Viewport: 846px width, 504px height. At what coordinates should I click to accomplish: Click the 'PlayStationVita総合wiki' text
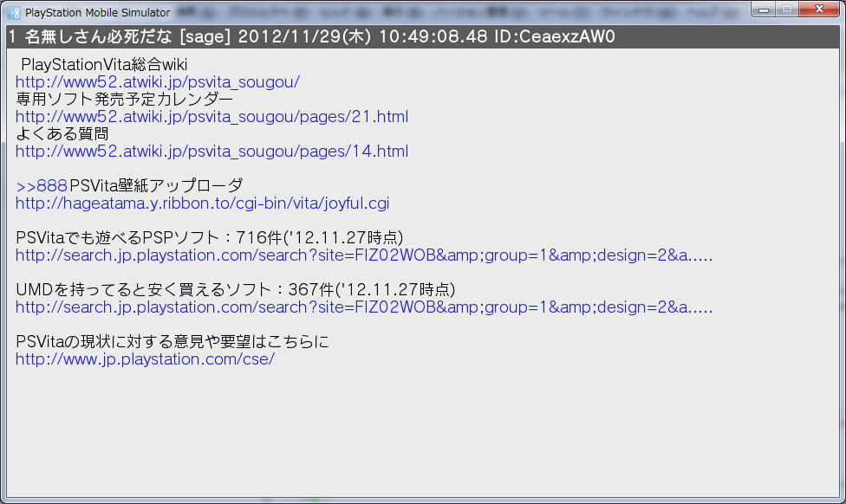pyautogui.click(x=104, y=65)
